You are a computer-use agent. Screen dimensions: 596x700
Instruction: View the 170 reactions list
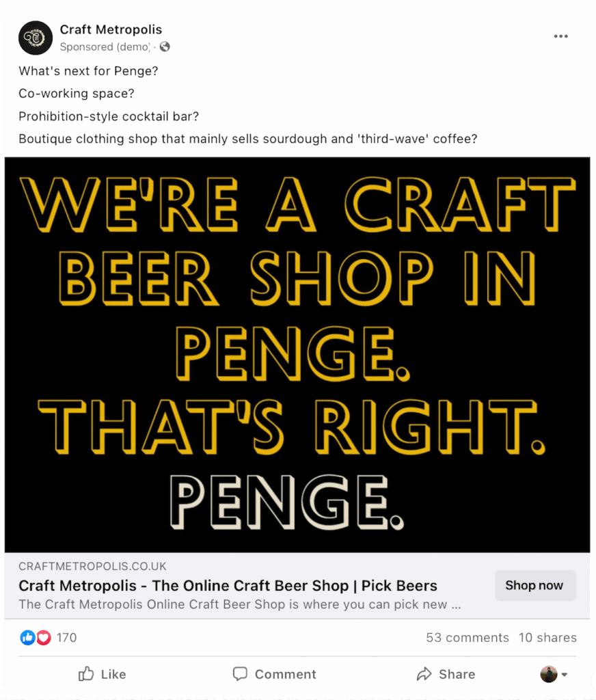tap(66, 638)
